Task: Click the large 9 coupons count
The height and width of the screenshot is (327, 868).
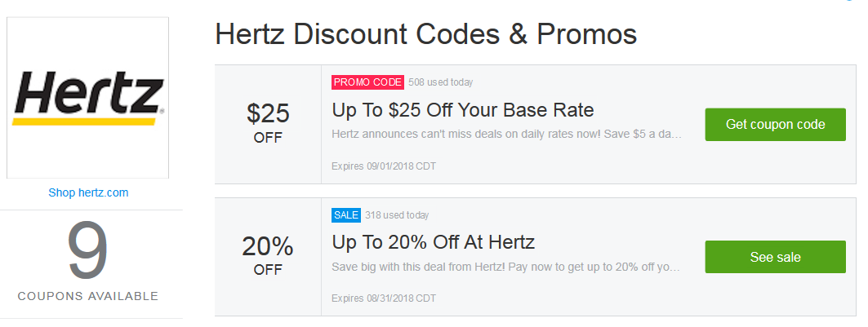Action: click(87, 250)
